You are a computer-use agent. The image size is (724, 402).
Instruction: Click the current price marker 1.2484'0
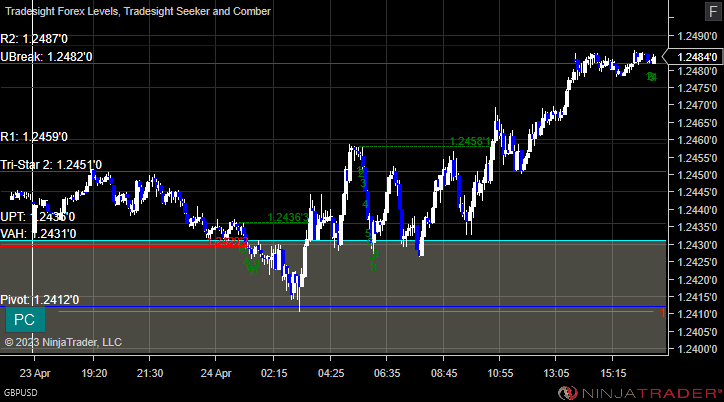(694, 57)
